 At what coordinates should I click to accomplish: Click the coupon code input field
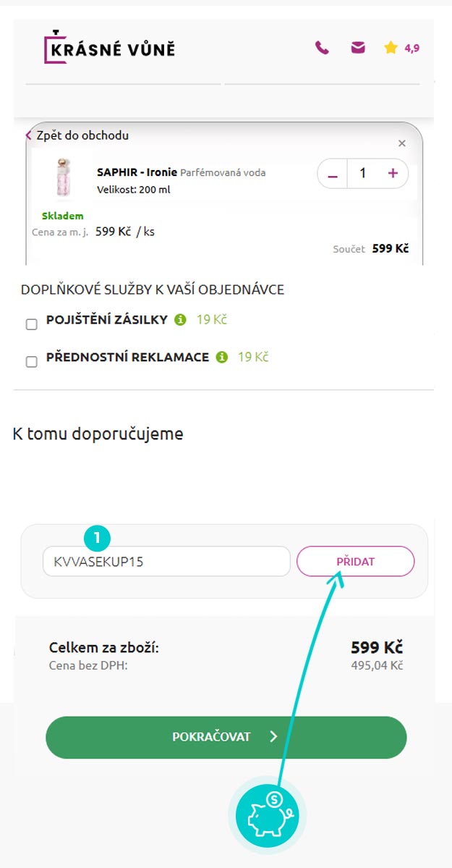pyautogui.click(x=166, y=561)
